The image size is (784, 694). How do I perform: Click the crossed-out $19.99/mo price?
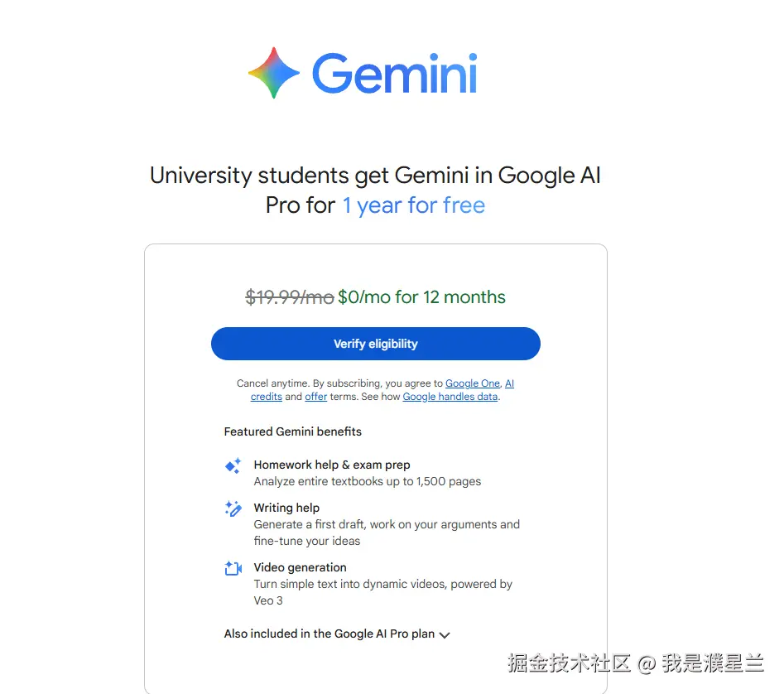(x=290, y=297)
